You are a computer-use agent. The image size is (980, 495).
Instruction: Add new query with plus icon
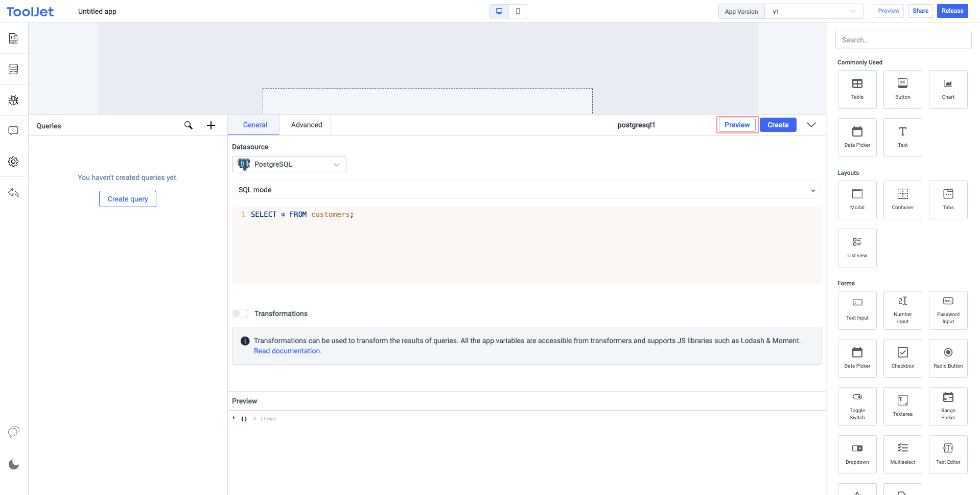point(211,125)
